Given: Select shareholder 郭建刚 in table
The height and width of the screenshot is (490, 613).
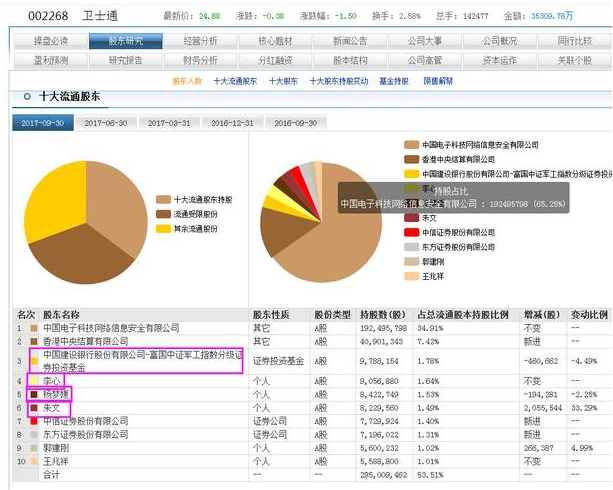Looking at the screenshot, I should pos(56,448).
